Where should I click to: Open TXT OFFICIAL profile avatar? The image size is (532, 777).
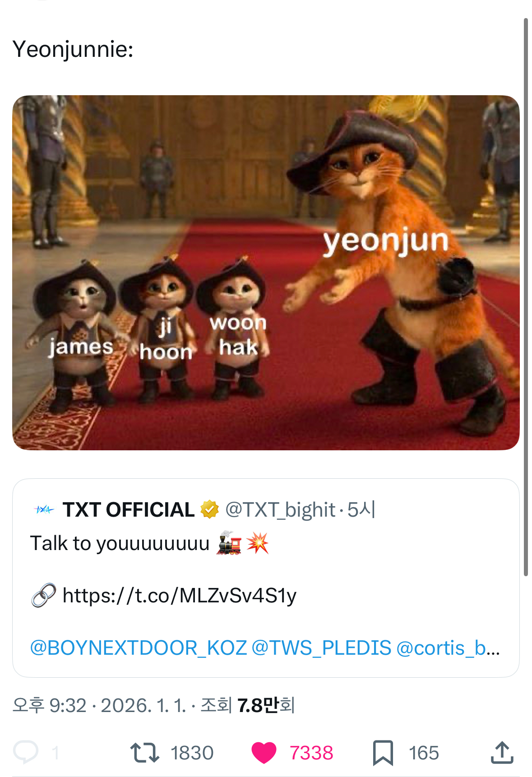pos(44,510)
